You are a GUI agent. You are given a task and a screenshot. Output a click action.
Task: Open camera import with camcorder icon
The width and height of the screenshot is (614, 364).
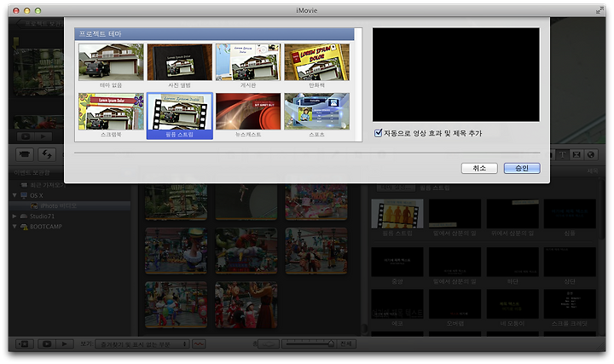(25, 154)
